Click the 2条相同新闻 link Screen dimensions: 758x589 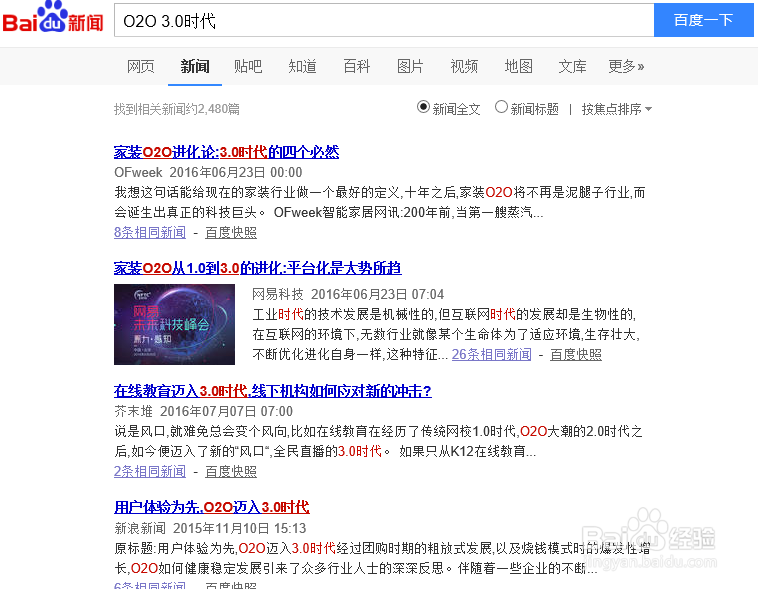point(150,471)
